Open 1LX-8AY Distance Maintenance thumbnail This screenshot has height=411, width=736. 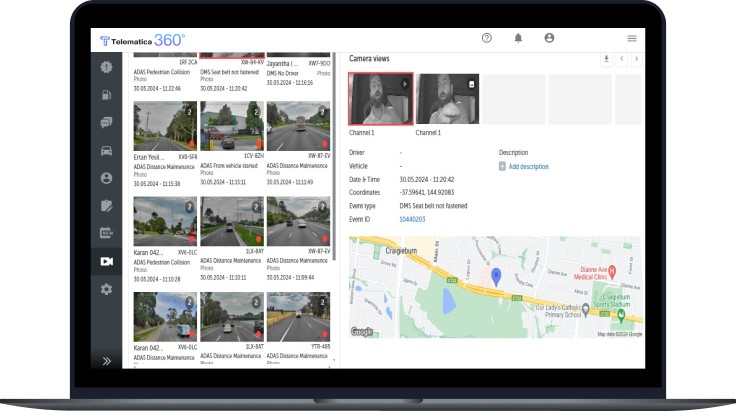click(232, 221)
